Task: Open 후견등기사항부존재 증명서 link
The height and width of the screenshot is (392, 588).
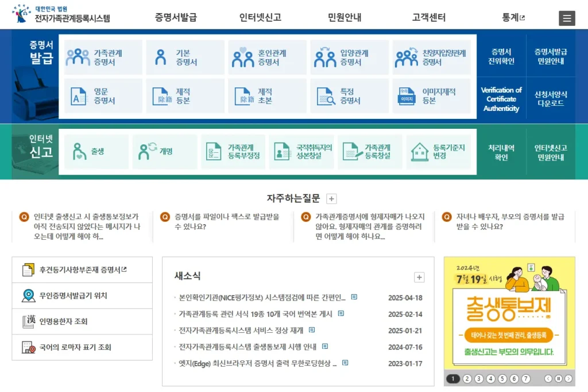Action: pos(82,270)
